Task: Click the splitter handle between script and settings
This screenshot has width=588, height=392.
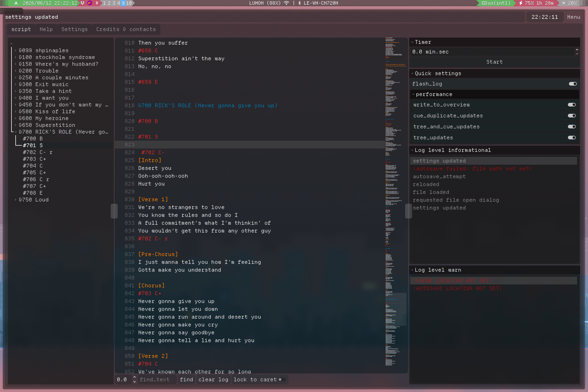Action: pos(408,211)
